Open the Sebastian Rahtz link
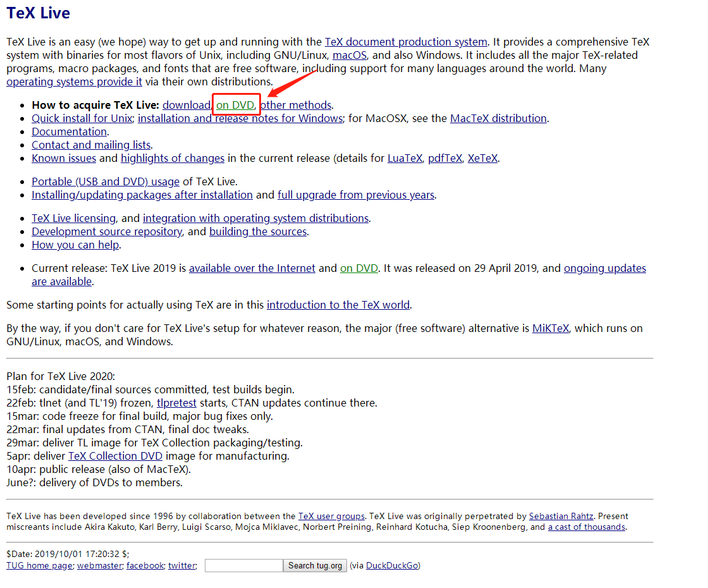 [x=561, y=516]
